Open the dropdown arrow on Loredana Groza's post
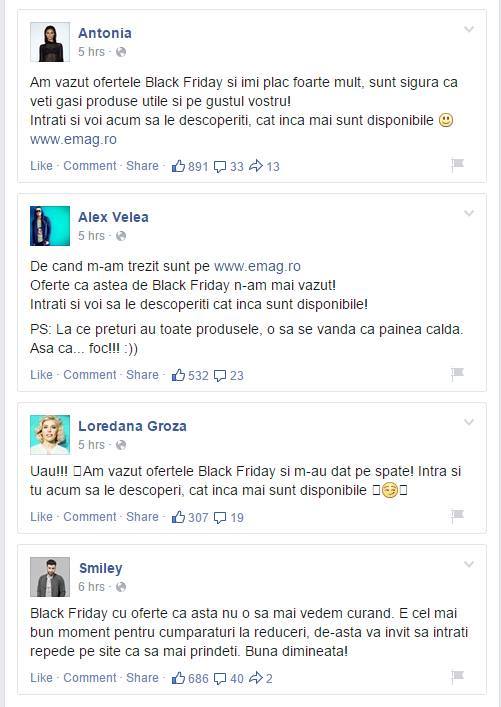This screenshot has width=501, height=707. click(469, 422)
